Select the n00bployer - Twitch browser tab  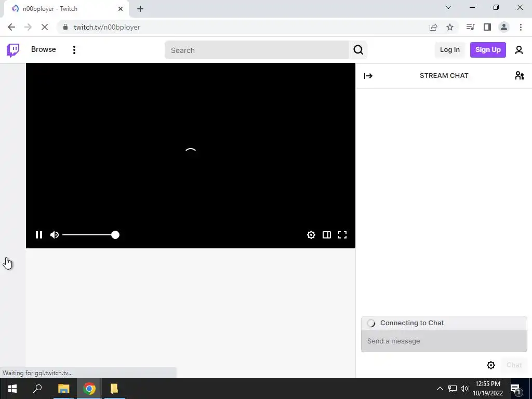click(66, 9)
